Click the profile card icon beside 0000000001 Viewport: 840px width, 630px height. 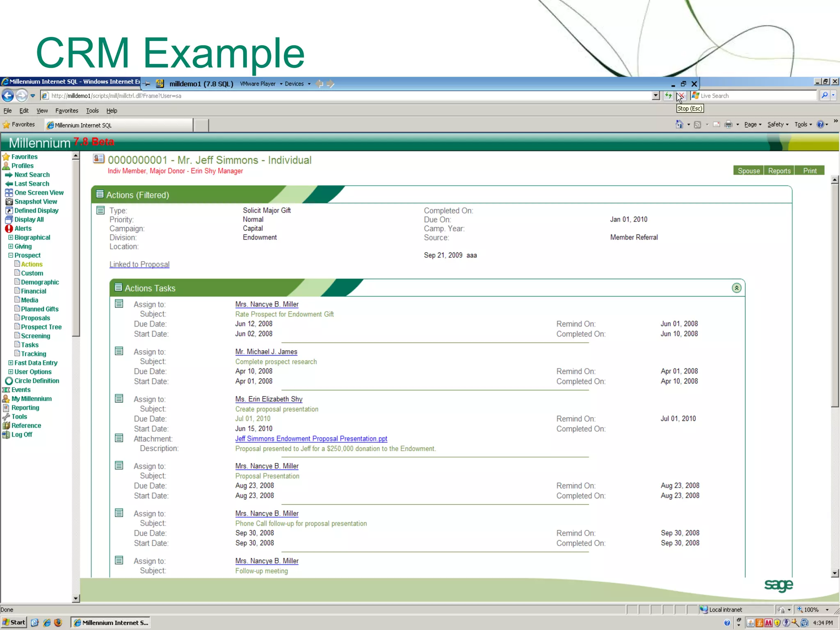[98, 159]
